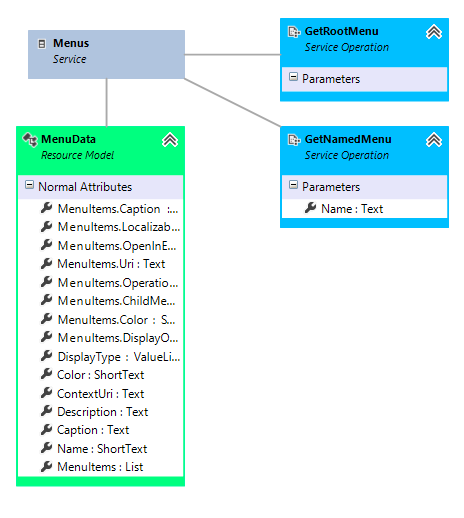Select the Name : ShortText attribute
The height and width of the screenshot is (518, 464).
point(102,449)
